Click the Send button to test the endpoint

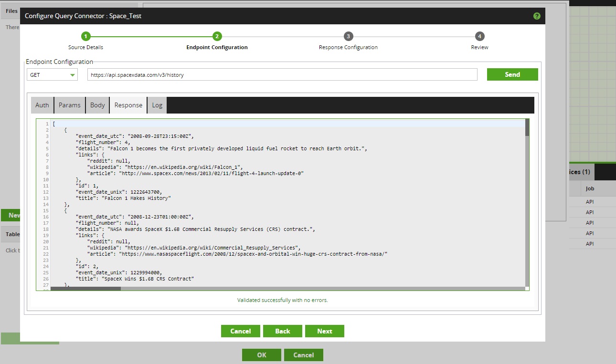(x=512, y=74)
